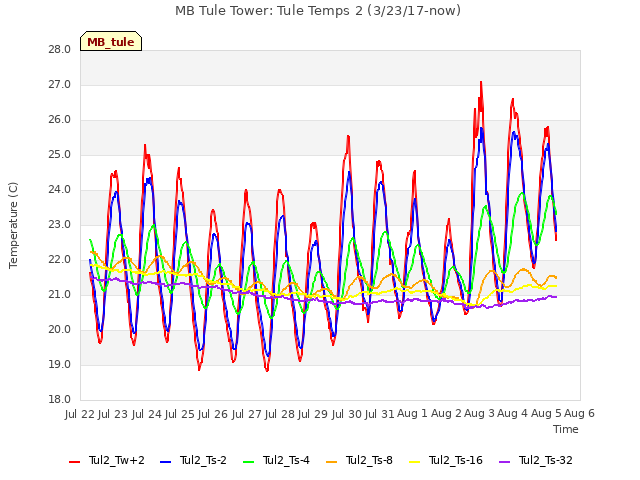Click the purple Tul2_Ts-32 legend swatch

(504, 462)
